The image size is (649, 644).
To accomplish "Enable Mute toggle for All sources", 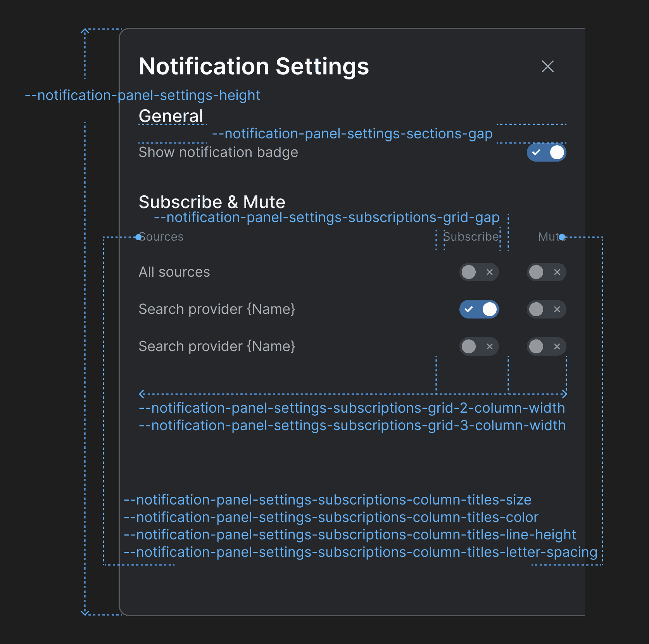I will (x=546, y=272).
